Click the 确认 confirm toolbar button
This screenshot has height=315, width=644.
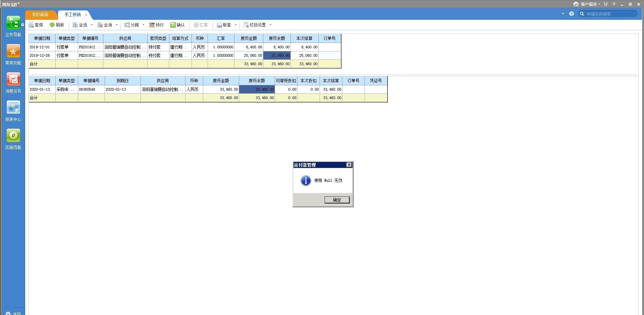[177, 25]
